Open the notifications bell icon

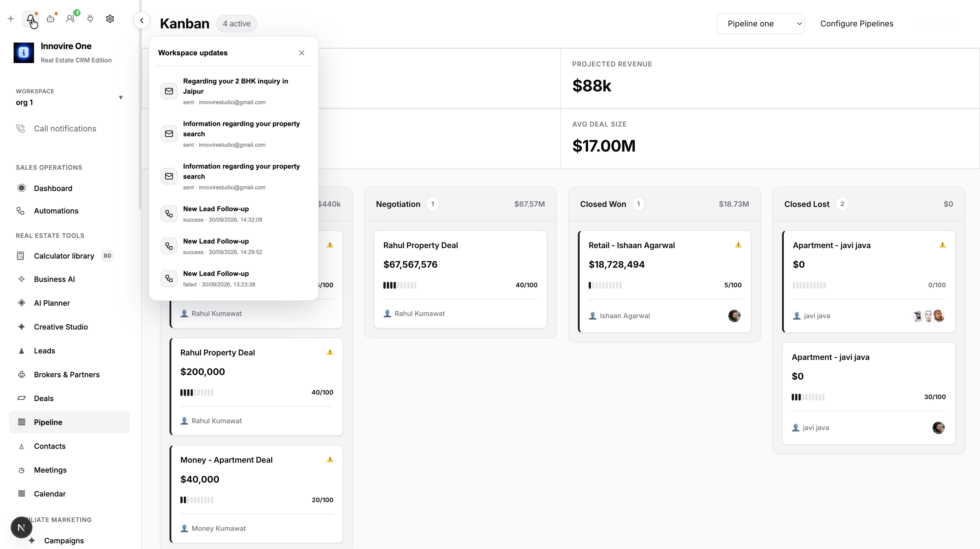[x=30, y=19]
